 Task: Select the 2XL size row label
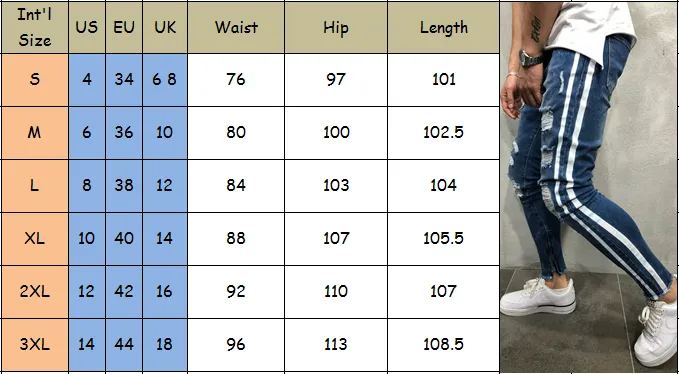[x=35, y=292]
